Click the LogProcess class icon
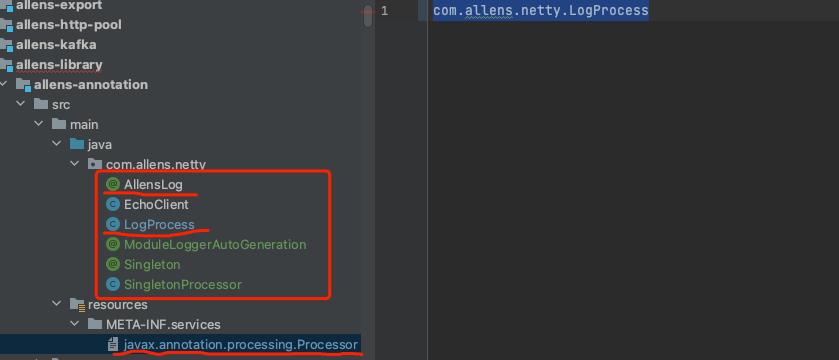 (x=113, y=225)
